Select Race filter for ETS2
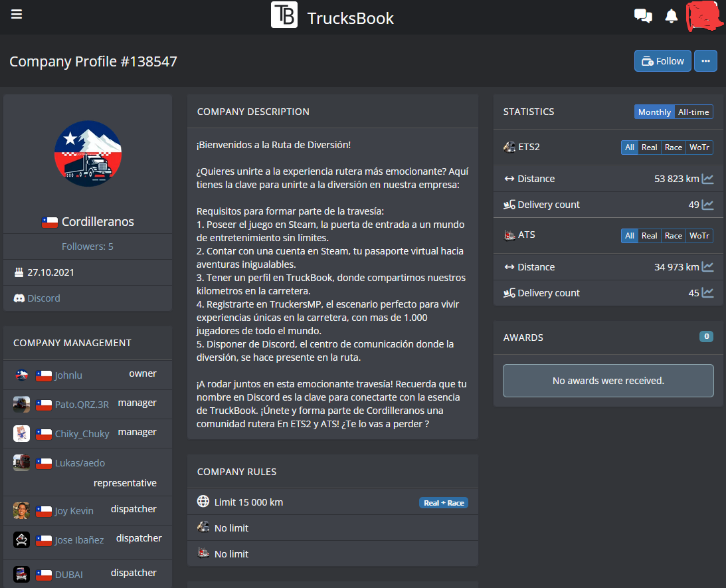The width and height of the screenshot is (726, 588). pyautogui.click(x=674, y=147)
